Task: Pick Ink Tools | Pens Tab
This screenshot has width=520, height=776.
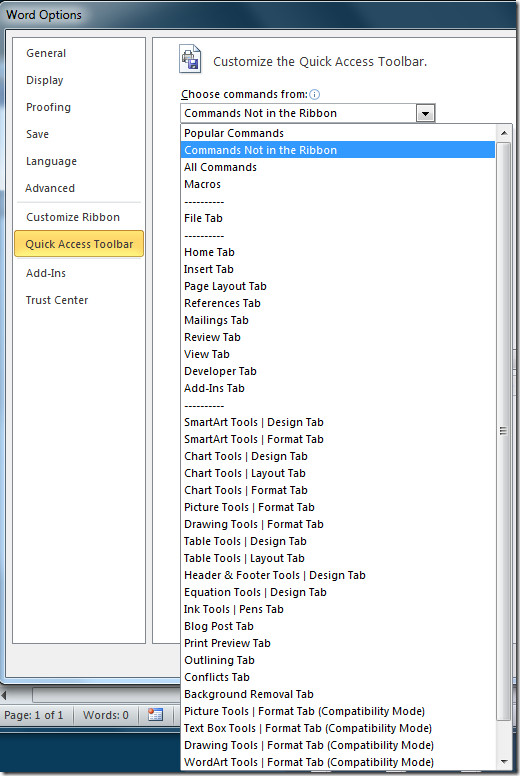Action: click(338, 609)
